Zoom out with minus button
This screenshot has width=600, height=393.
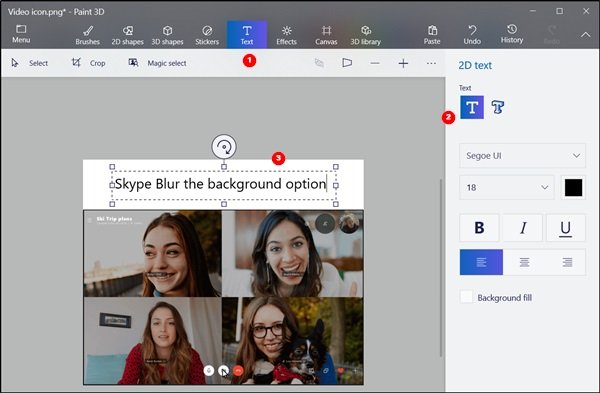click(375, 63)
